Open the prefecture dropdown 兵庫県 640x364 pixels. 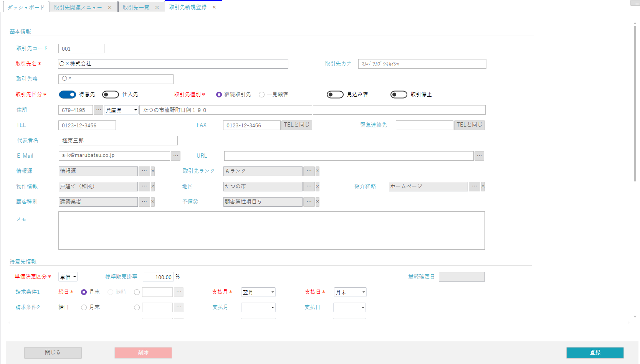[x=121, y=110]
